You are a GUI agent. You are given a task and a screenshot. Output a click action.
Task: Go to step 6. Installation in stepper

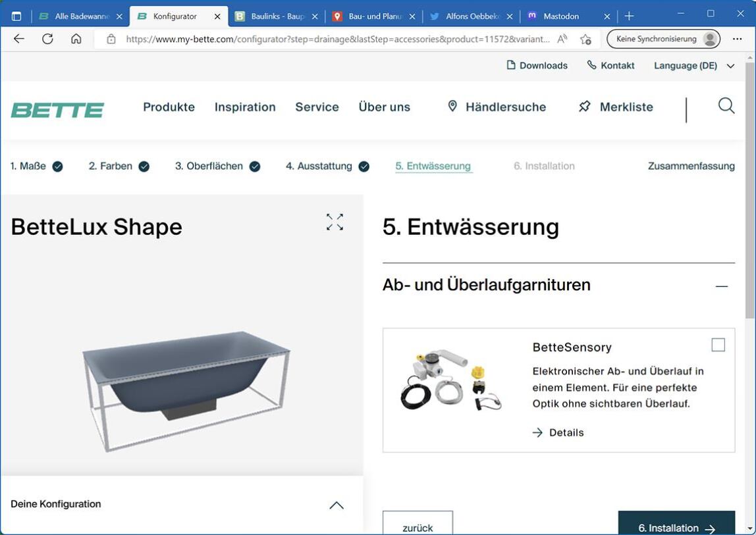point(544,166)
